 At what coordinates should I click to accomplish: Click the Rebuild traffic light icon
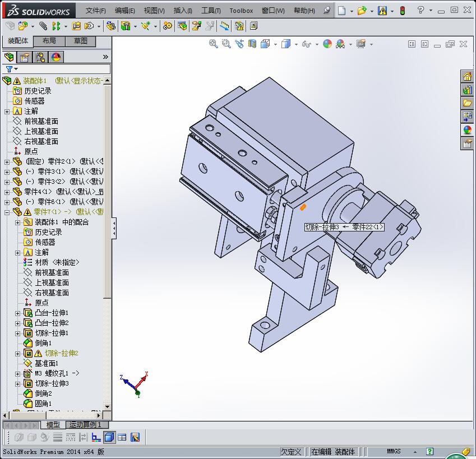(x=403, y=11)
